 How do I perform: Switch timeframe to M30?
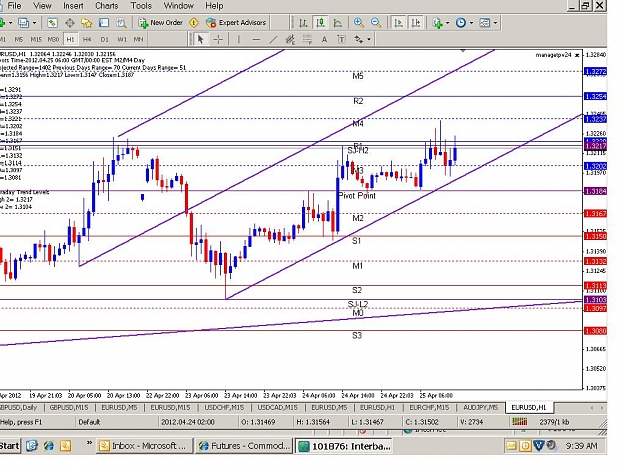53,39
